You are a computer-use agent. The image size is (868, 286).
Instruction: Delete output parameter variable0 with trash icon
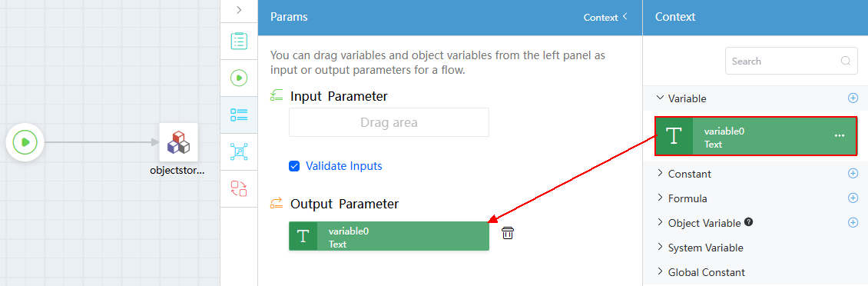[508, 234]
